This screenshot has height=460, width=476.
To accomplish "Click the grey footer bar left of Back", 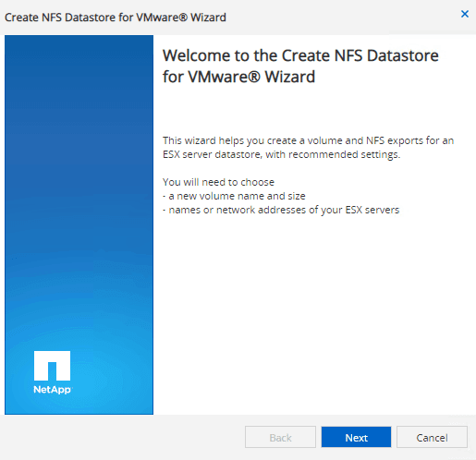I will point(123,437).
